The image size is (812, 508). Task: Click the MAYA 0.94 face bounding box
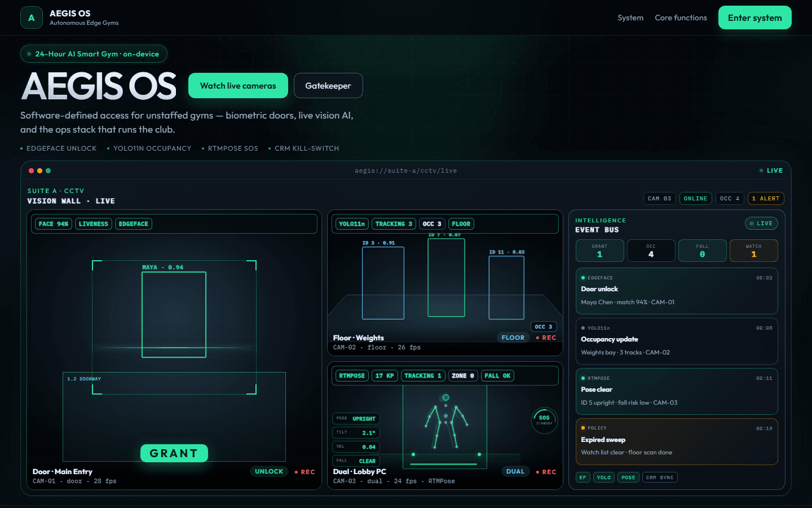pyautogui.click(x=174, y=314)
